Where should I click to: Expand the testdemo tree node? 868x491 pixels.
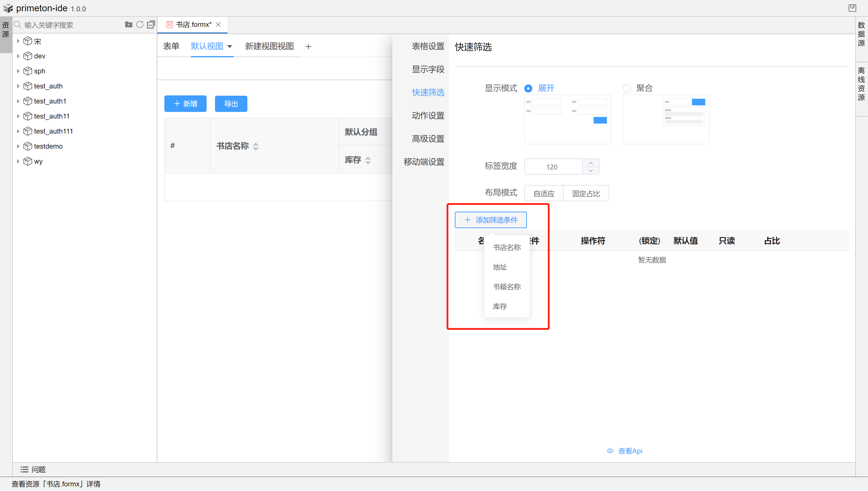pos(18,146)
